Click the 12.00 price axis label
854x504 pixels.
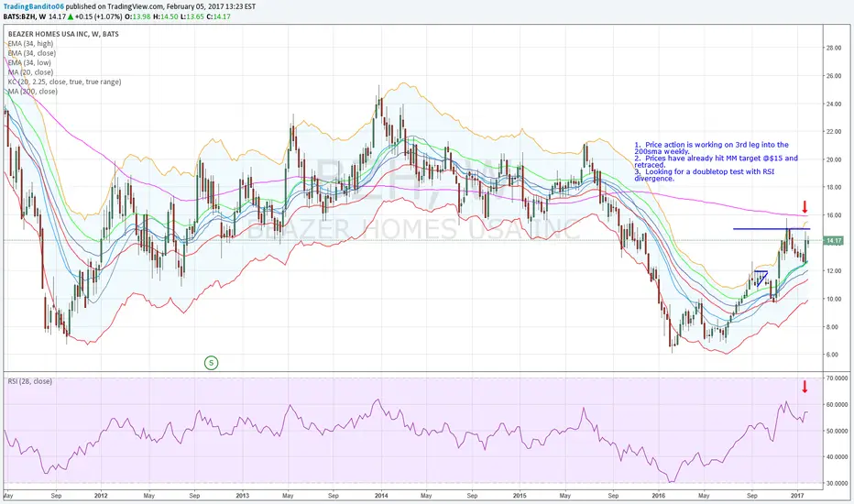tap(834, 271)
